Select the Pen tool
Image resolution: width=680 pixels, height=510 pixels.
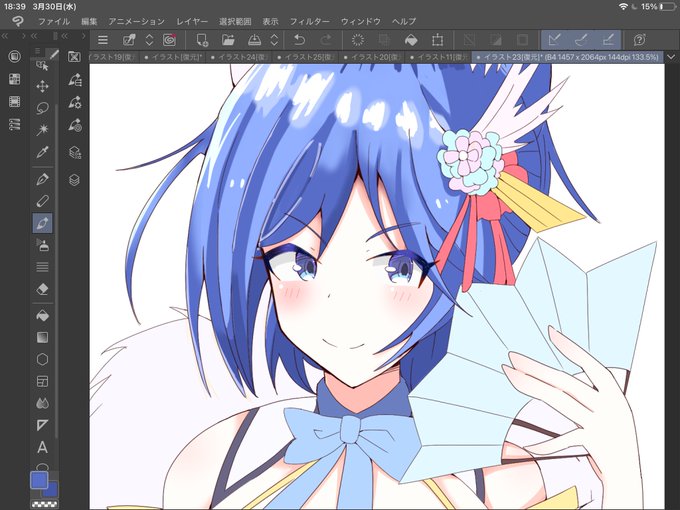[x=42, y=179]
